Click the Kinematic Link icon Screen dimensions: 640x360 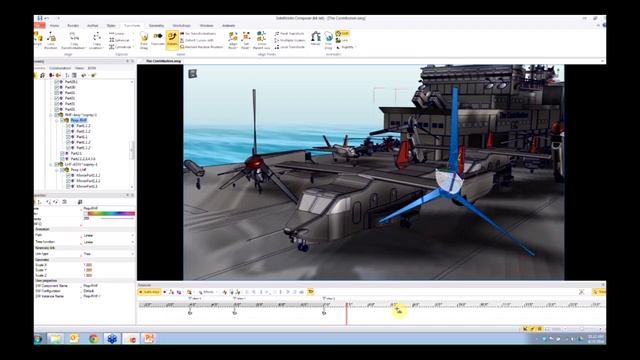click(x=342, y=40)
